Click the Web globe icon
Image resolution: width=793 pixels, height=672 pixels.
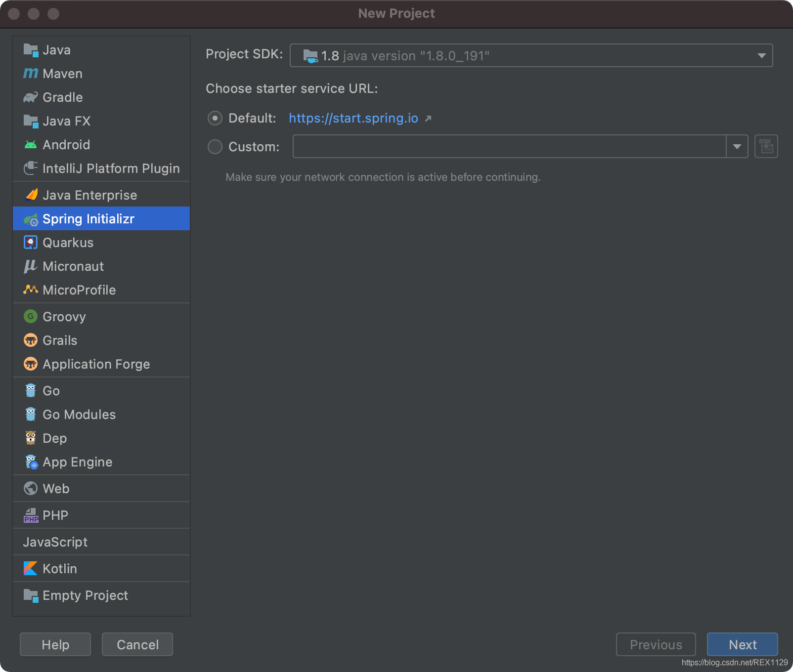click(x=31, y=488)
